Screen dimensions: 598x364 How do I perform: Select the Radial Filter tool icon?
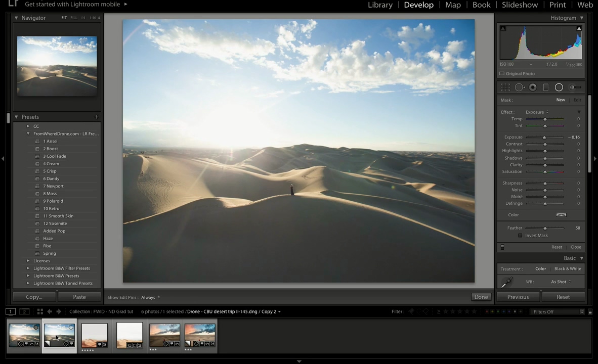tap(559, 87)
